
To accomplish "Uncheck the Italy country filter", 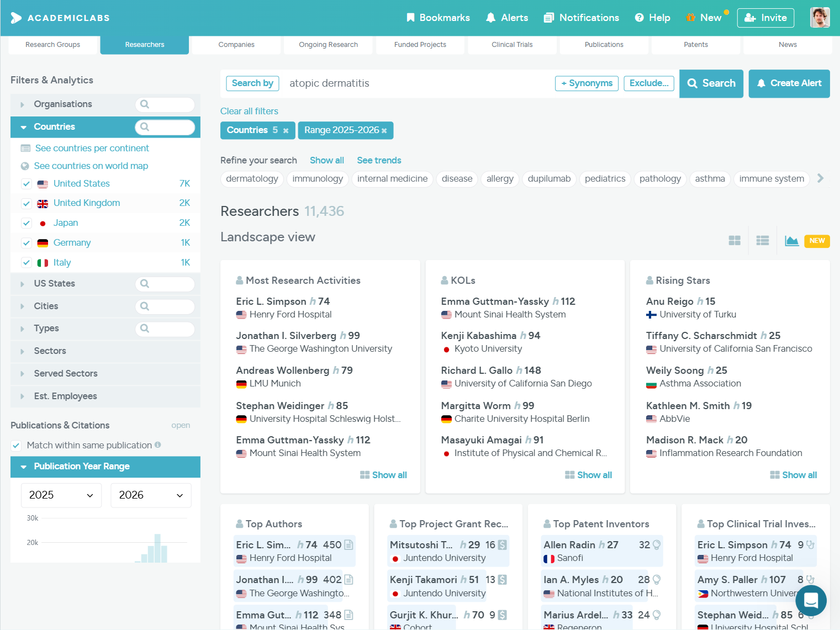I will pyautogui.click(x=27, y=263).
